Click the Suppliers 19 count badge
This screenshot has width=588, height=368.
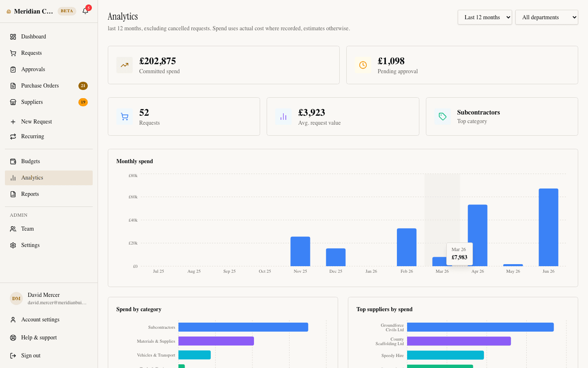83,102
